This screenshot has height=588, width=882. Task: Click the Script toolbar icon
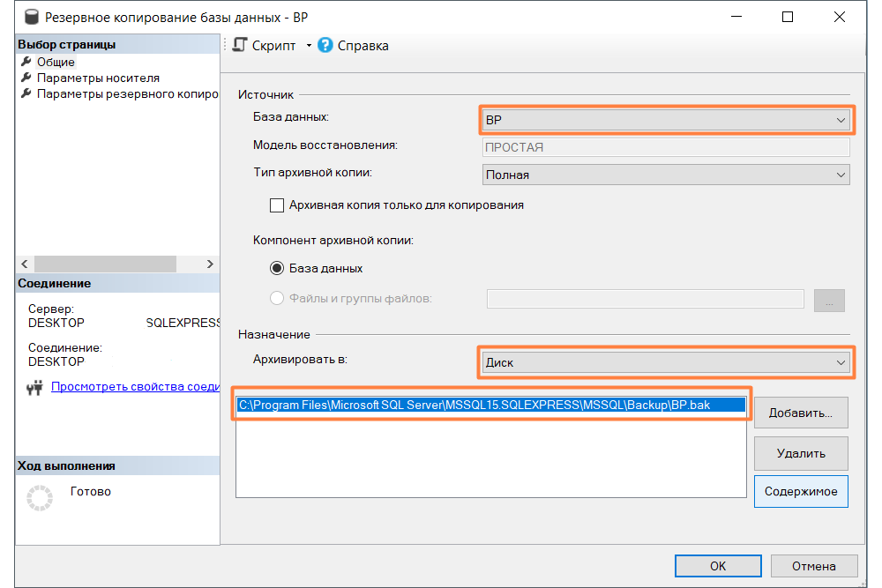pos(240,45)
